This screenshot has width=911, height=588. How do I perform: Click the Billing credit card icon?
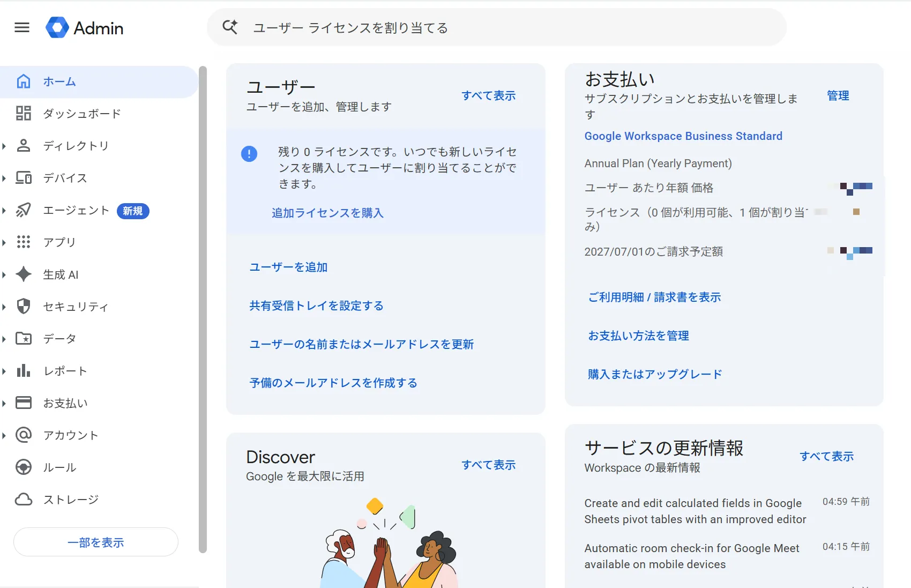[x=24, y=403]
